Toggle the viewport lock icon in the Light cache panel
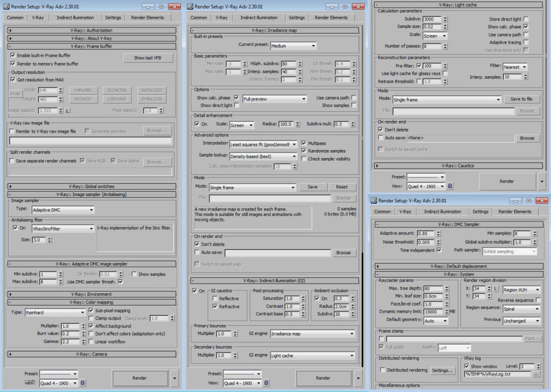The image size is (551, 392). pyautogui.click(x=450, y=186)
